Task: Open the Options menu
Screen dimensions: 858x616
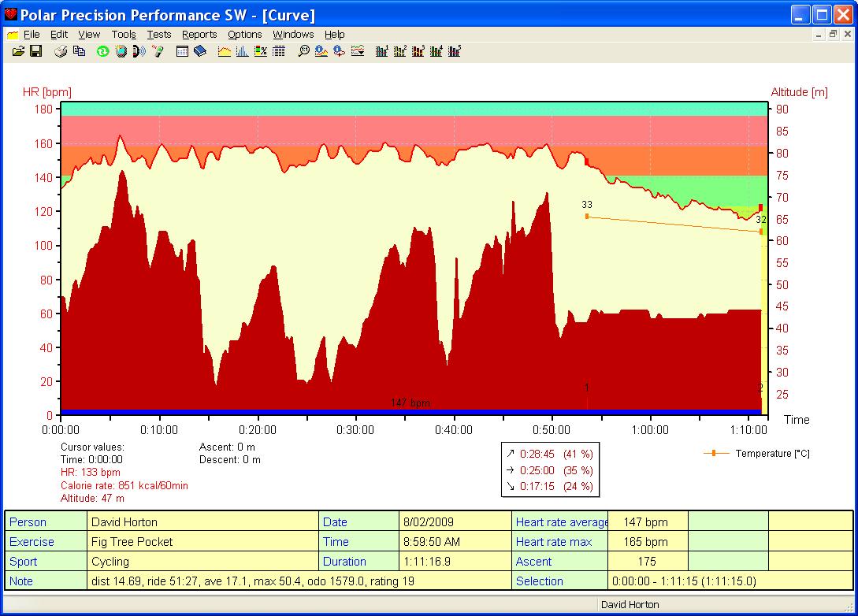Action: (x=244, y=34)
